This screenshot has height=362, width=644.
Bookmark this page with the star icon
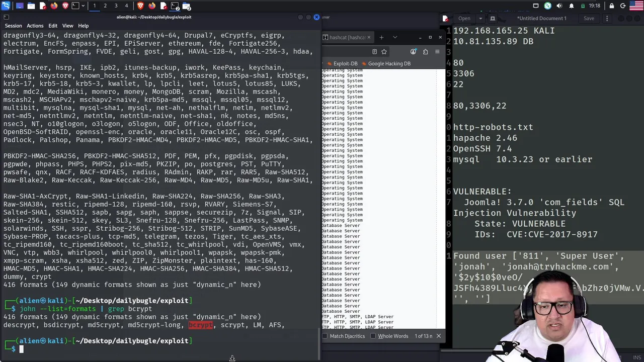[384, 51]
